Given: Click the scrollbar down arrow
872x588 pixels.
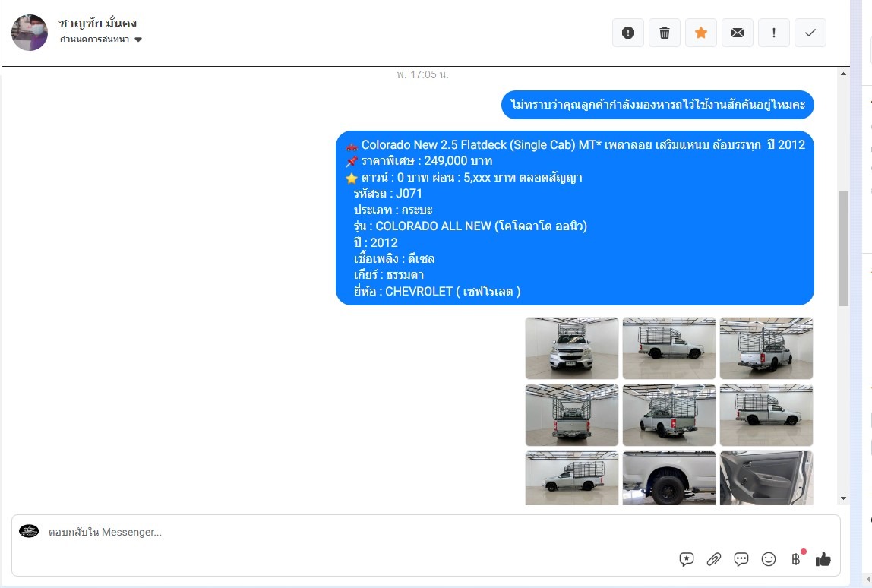Looking at the screenshot, I should tap(844, 498).
